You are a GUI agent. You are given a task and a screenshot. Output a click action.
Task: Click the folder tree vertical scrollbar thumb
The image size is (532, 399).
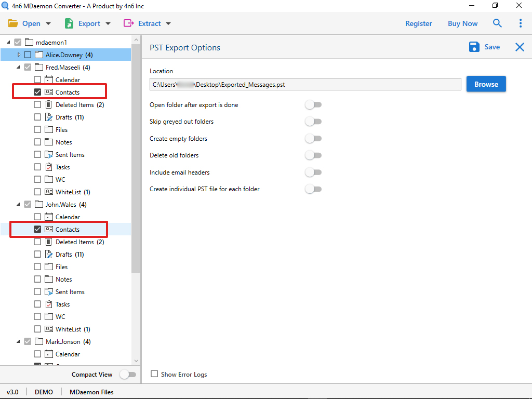[136, 158]
